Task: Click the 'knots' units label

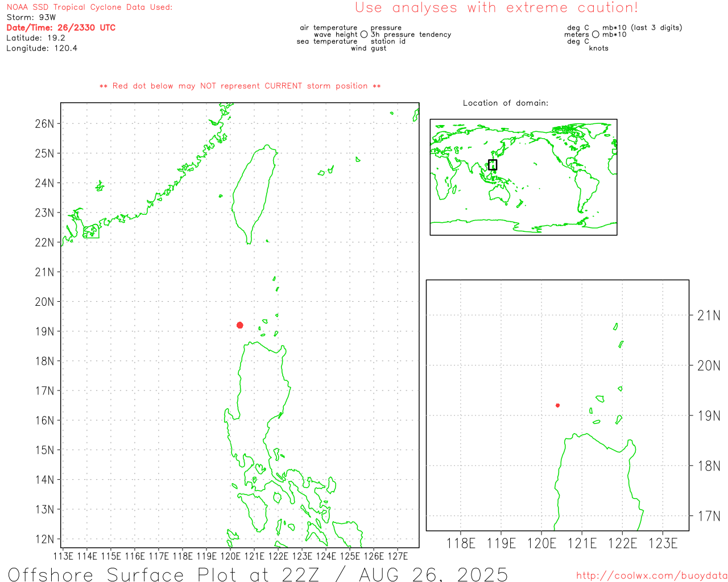Action: coord(599,48)
